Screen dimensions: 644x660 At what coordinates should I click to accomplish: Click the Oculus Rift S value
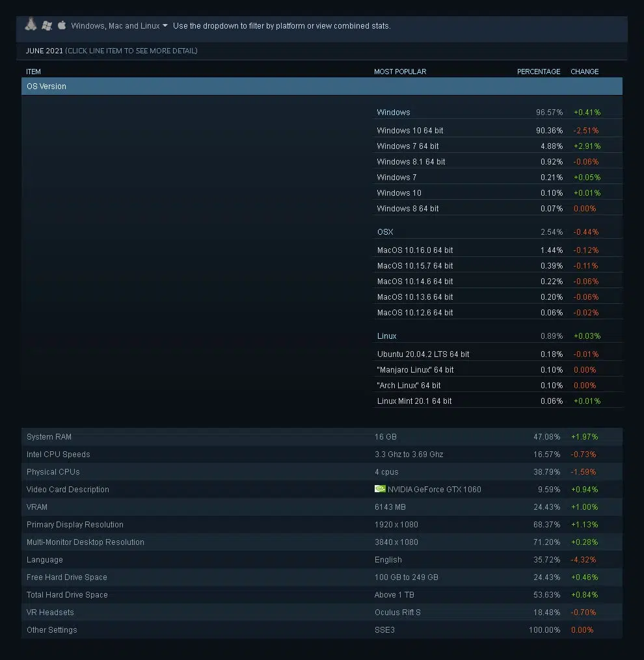(x=397, y=613)
